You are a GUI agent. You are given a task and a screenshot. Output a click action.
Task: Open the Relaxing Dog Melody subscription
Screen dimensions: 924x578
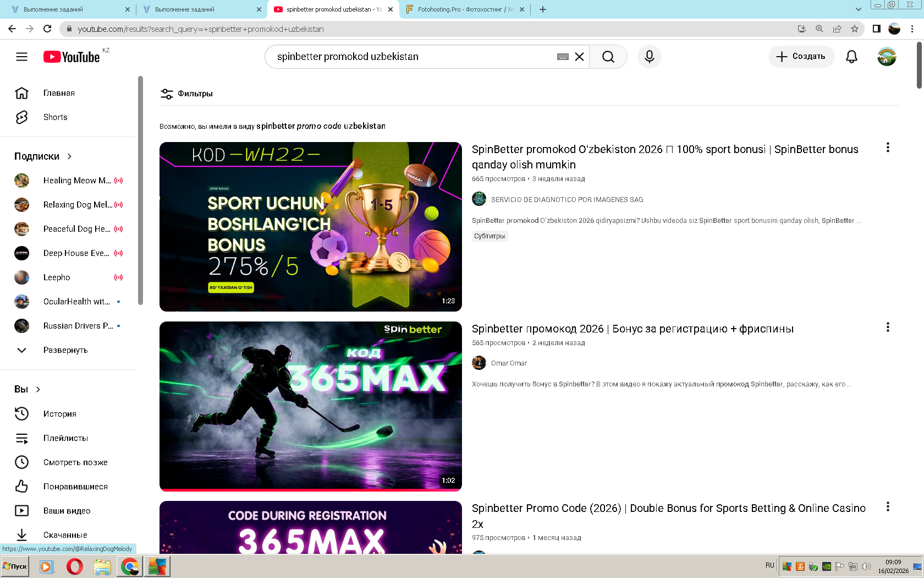(x=68, y=205)
